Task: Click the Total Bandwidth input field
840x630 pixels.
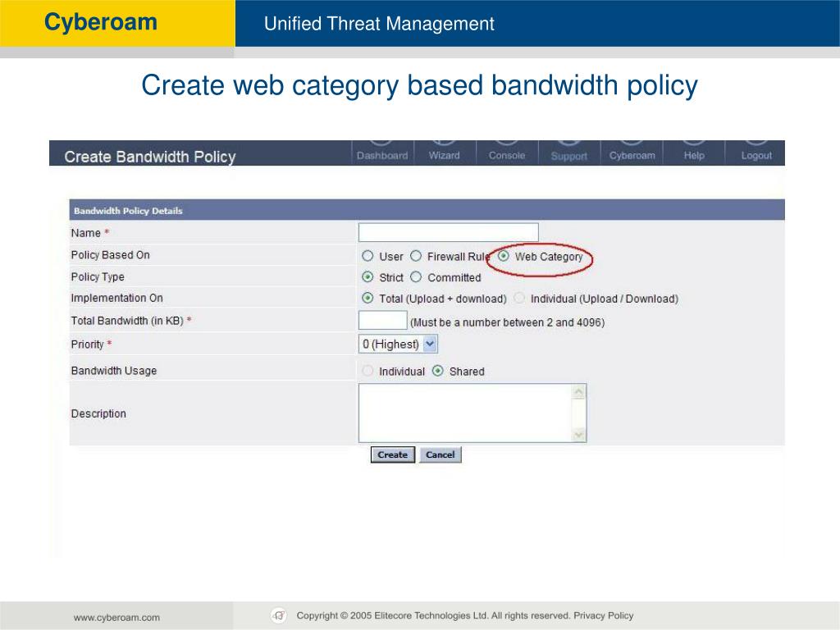Action: click(x=382, y=321)
